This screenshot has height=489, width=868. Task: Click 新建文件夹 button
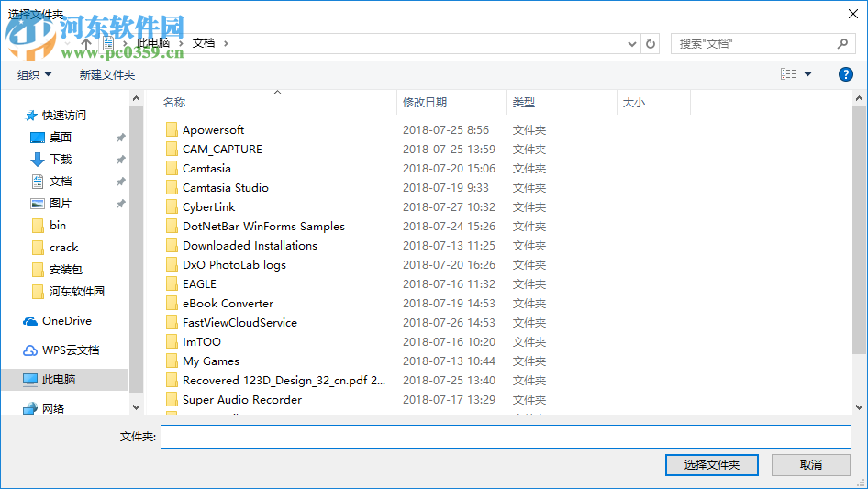tap(106, 74)
